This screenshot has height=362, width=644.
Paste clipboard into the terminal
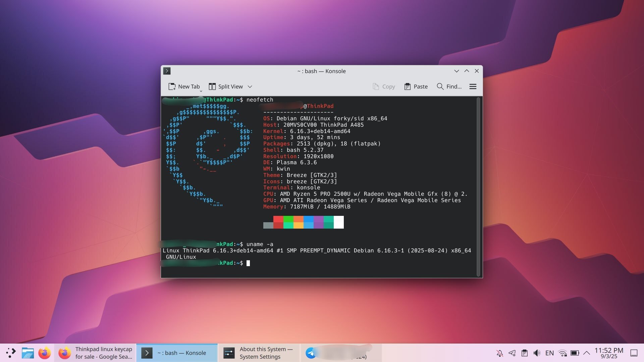click(x=416, y=86)
